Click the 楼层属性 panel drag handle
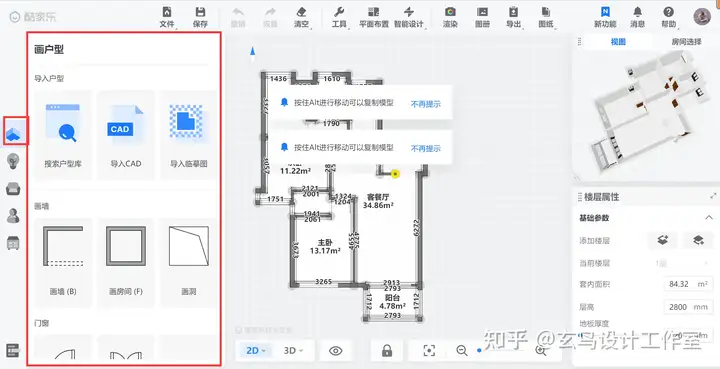 [579, 197]
